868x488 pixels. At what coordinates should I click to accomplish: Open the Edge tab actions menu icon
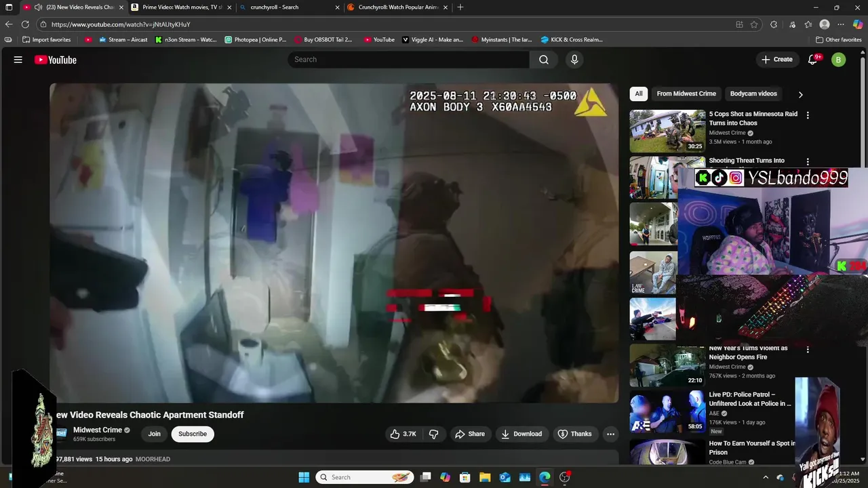[x=9, y=7]
